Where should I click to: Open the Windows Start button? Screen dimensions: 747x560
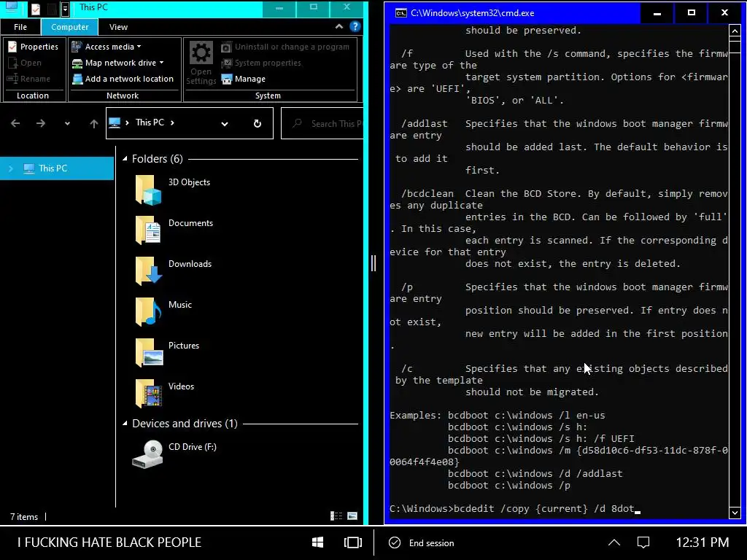point(317,542)
